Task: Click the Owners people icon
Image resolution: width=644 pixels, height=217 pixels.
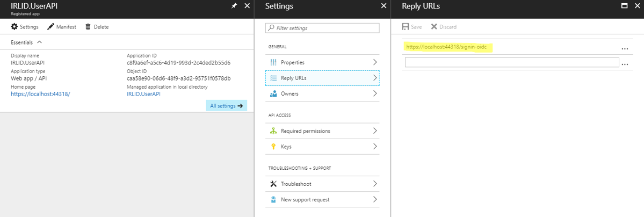Action: tap(273, 93)
